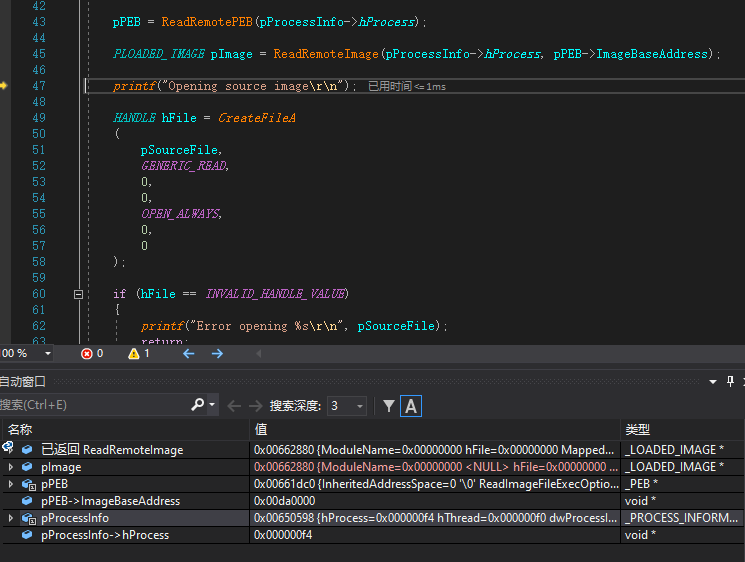745x562 pixels.
Task: Open the search depth combo box
Action: pos(347,406)
